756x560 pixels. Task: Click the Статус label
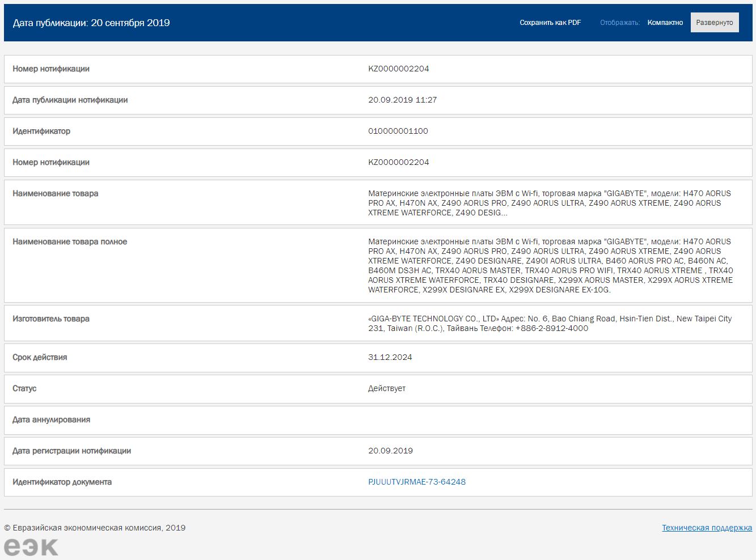[24, 388]
